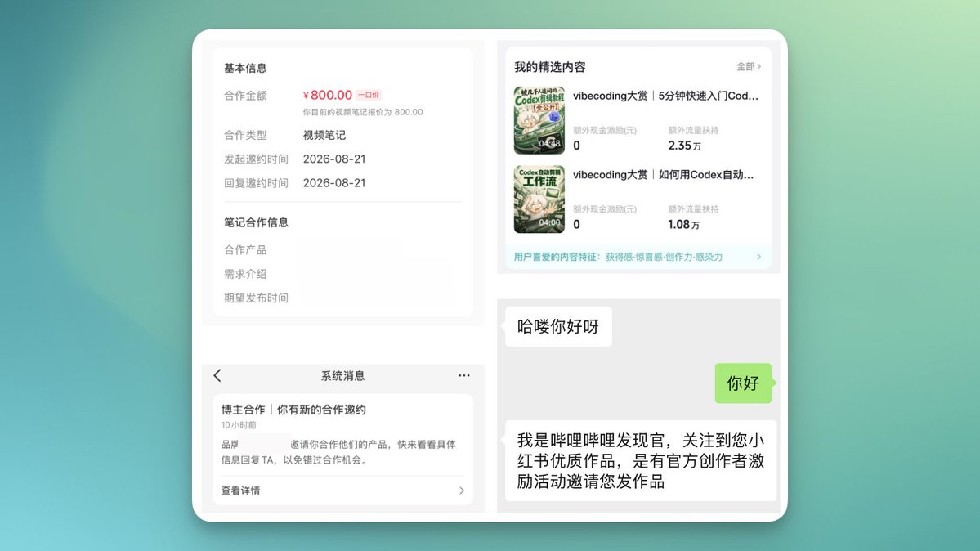Image resolution: width=980 pixels, height=551 pixels.
Task: Click the 发起邀约时间 date 2026-08-21
Action: pos(334,159)
